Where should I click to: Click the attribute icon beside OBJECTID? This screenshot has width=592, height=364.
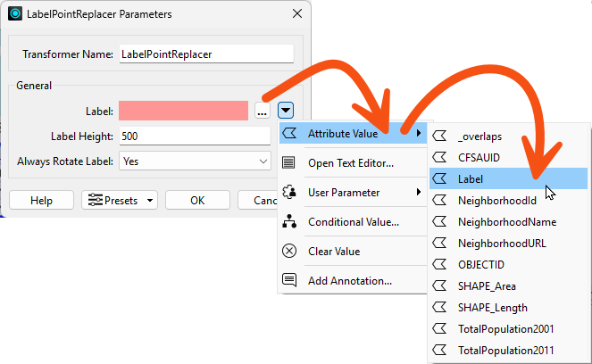[x=440, y=264]
